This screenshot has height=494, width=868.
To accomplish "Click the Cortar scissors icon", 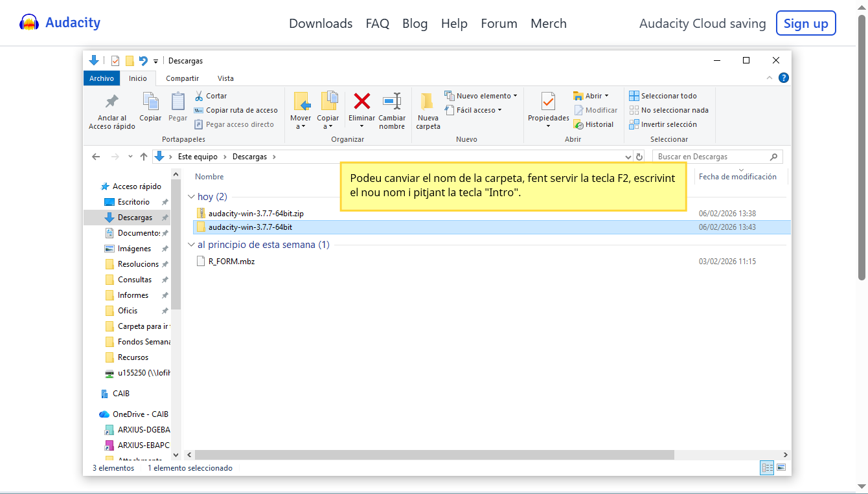I will pos(200,96).
